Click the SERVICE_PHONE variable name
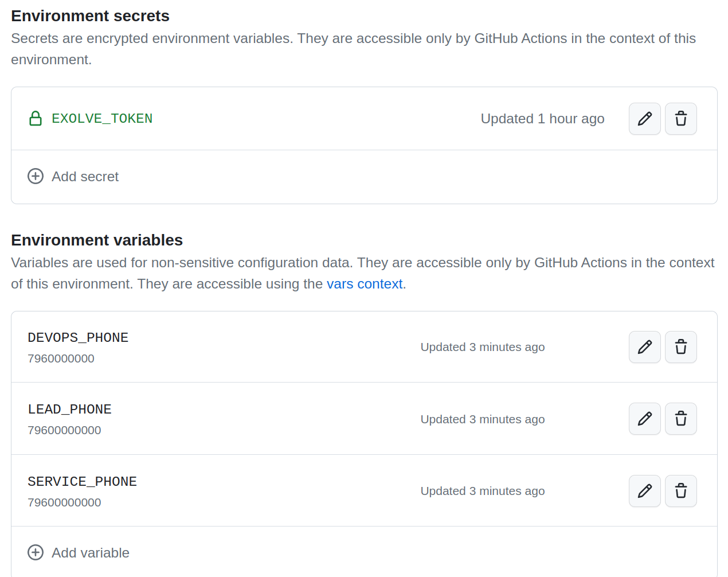Screen dimensions: 728x577 pyautogui.click(x=82, y=482)
